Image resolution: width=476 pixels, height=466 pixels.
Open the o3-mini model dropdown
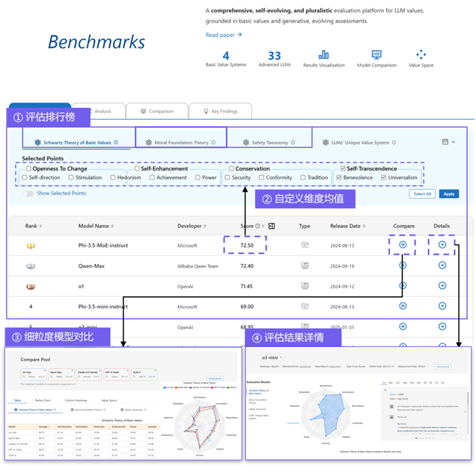272,358
